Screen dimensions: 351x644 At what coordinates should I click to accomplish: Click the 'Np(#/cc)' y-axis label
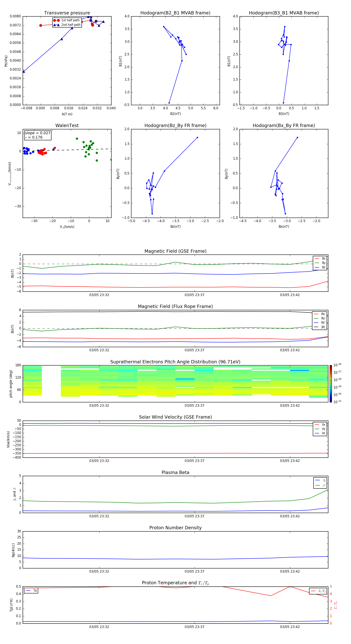(x=13, y=550)
